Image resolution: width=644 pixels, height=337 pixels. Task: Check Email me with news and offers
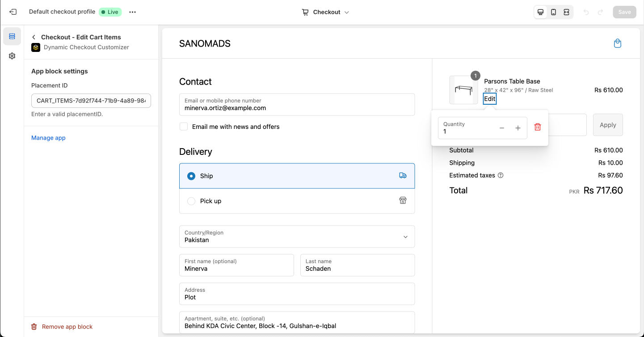[x=184, y=127]
